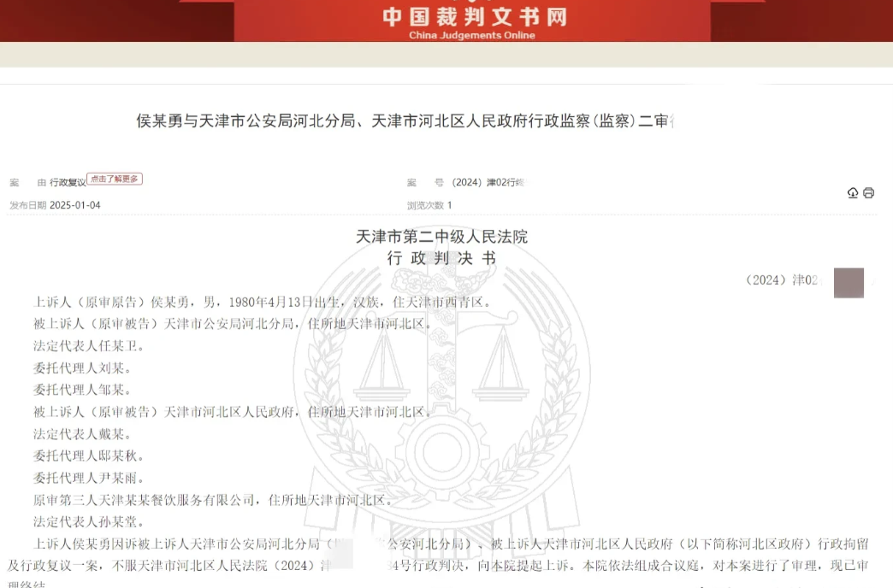Click the line 委托代理人尹某雨
The width and height of the screenshot is (893, 588).
pyautogui.click(x=89, y=478)
